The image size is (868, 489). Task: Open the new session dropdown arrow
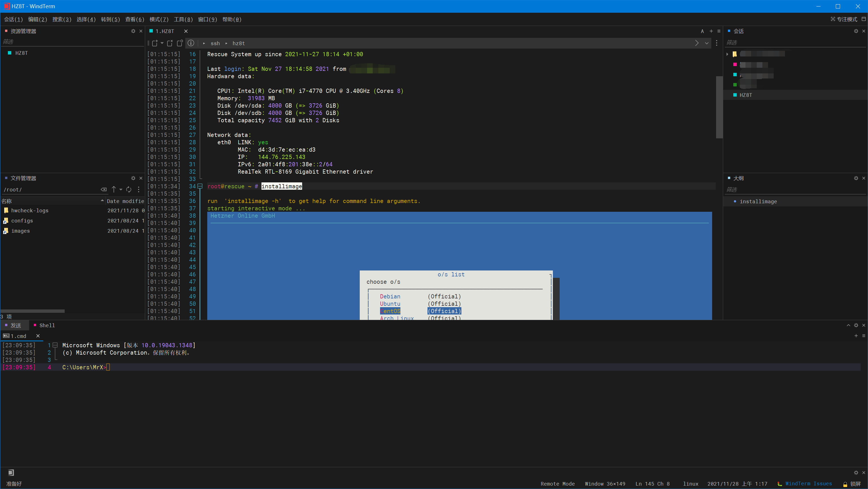(x=162, y=43)
